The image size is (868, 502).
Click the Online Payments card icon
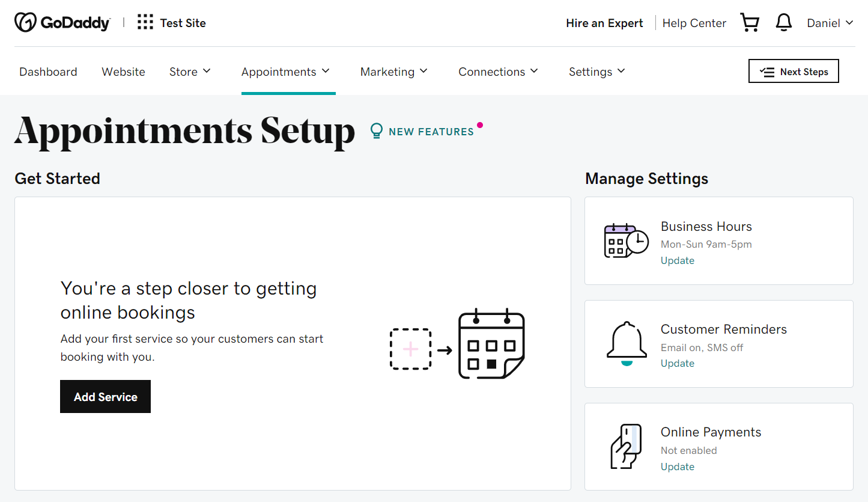click(x=626, y=446)
